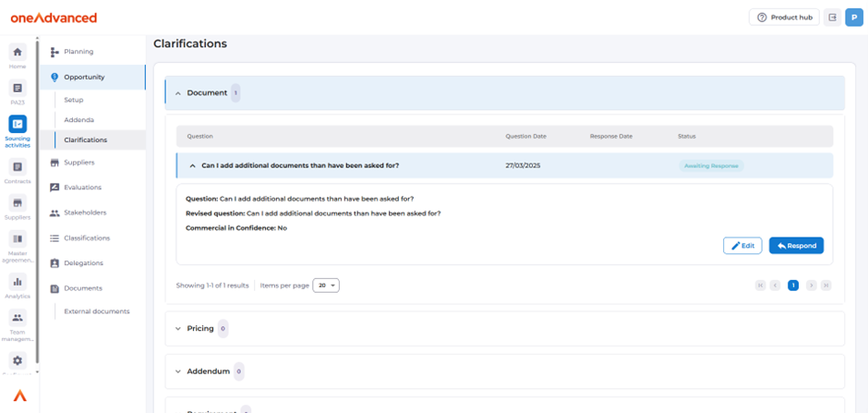Screen dimensions: 868x413
Task: Click the oneAdvanced logo in header
Action: [x=54, y=18]
